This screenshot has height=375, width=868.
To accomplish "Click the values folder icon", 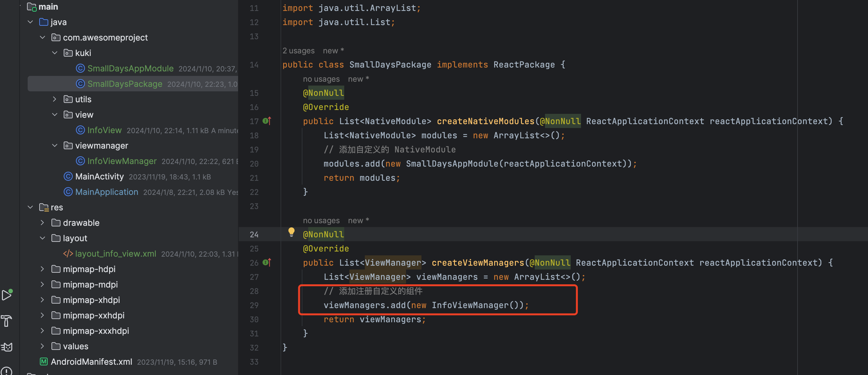I will pyautogui.click(x=56, y=346).
